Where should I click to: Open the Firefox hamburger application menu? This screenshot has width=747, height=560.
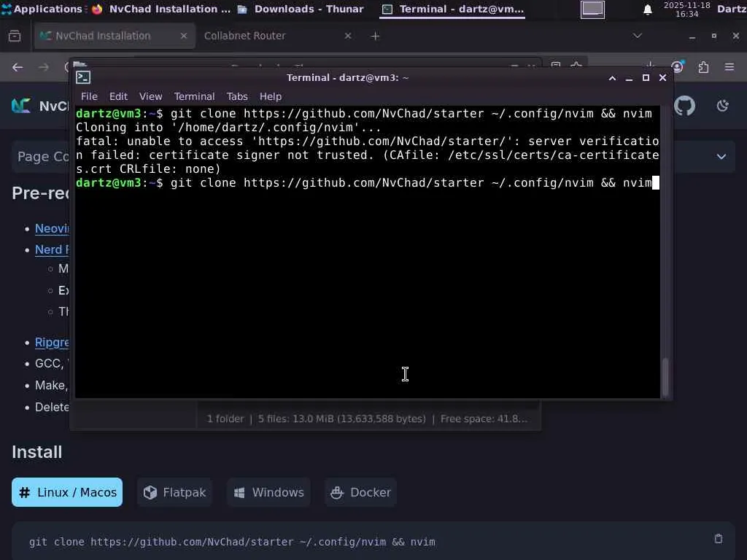tap(729, 67)
